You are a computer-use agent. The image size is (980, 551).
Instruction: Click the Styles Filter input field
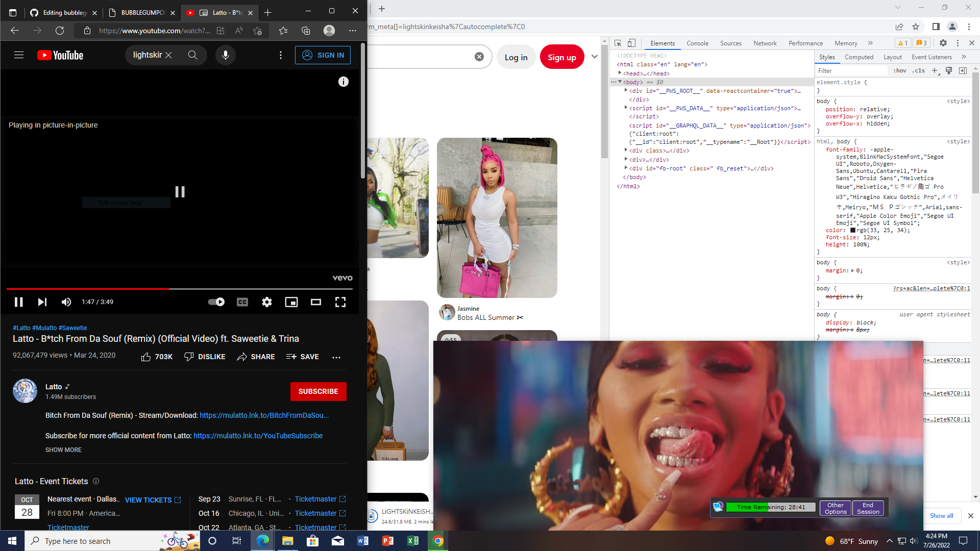(851, 71)
